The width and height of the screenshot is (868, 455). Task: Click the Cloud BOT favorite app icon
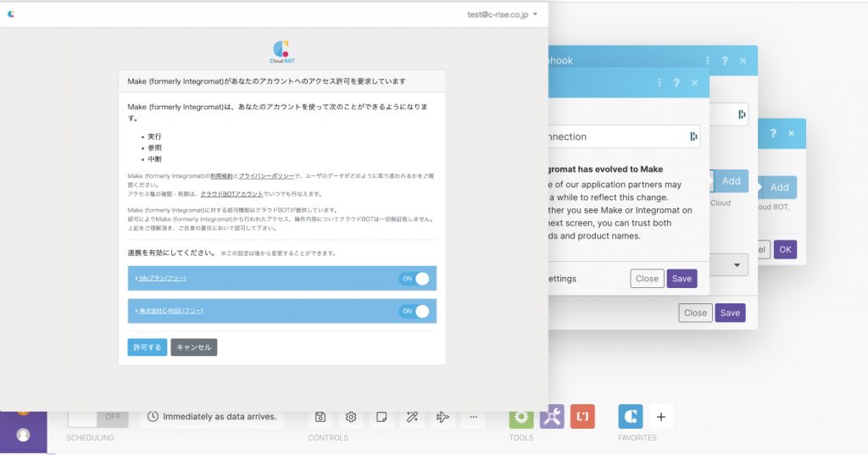631,417
